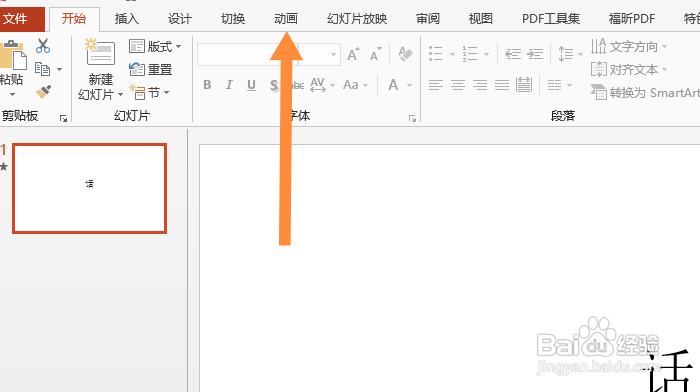Open the 版式 layout dropdown
The image size is (700, 392).
tap(155, 46)
